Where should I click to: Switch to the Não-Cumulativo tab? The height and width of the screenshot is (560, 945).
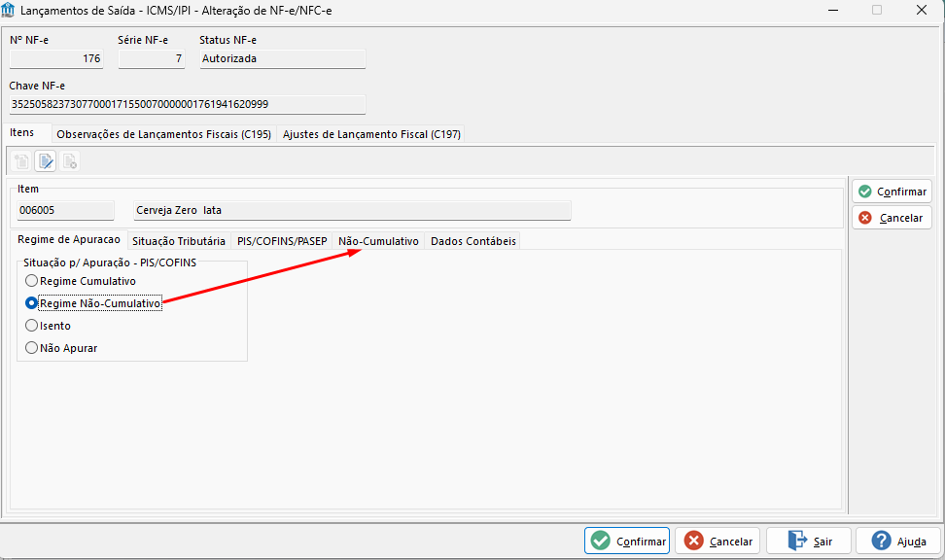(378, 241)
